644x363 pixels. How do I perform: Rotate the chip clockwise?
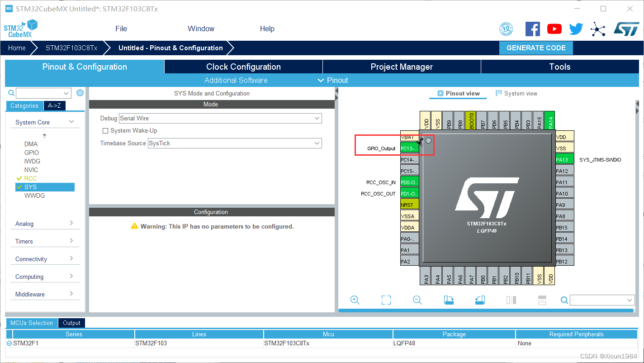[x=449, y=300]
